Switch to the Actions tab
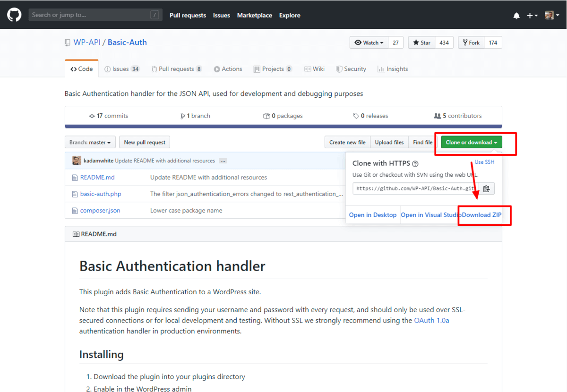Image resolution: width=567 pixels, height=392 pixels. 228,69
